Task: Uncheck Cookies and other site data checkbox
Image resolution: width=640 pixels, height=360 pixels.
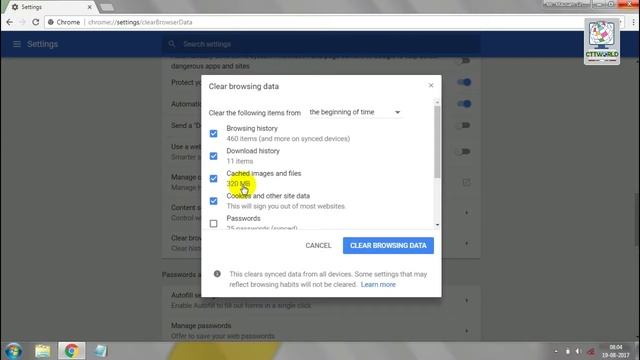Action: [213, 201]
